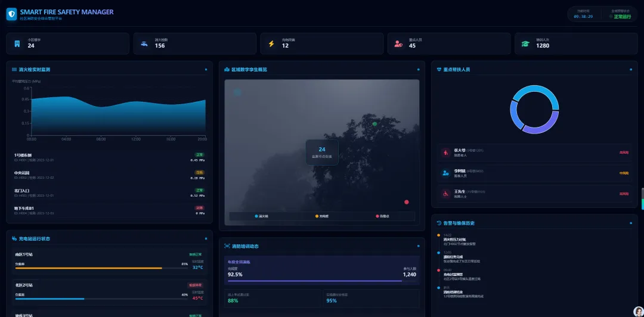Click the history clock icon beside 告警与维保历史
This screenshot has height=317, width=644.
(439, 223)
